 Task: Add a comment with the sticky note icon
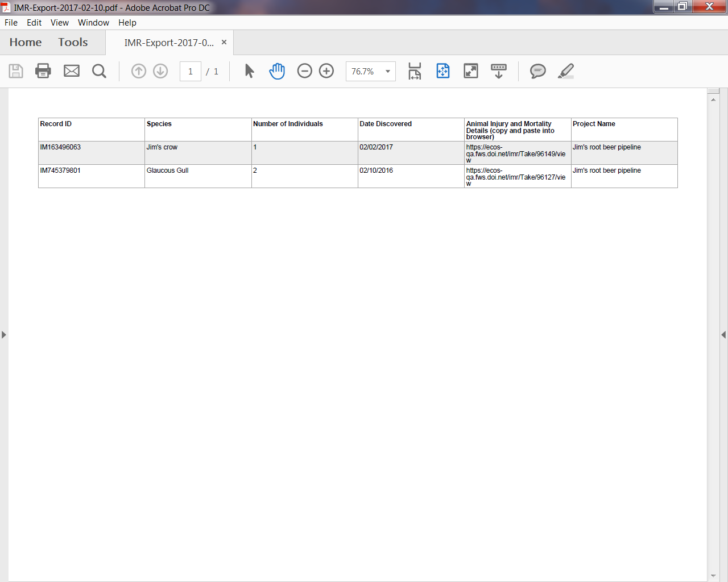click(537, 71)
